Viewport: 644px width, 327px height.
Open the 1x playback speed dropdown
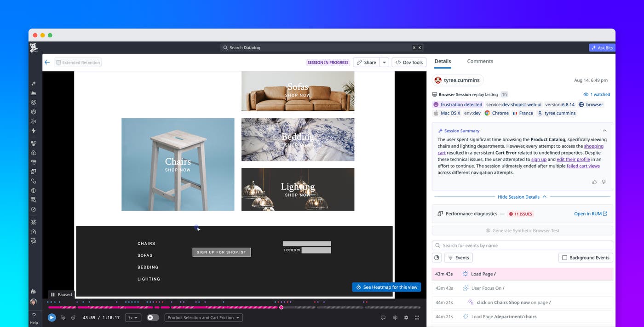[x=133, y=317]
